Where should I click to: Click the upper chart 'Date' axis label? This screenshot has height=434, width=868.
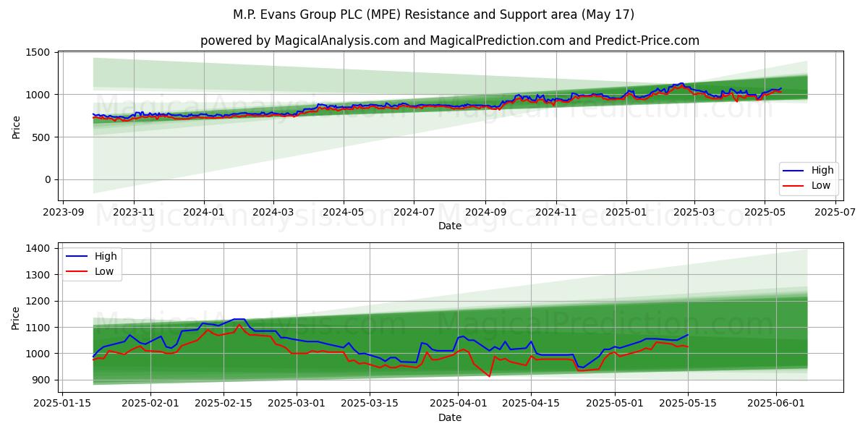tap(450, 226)
